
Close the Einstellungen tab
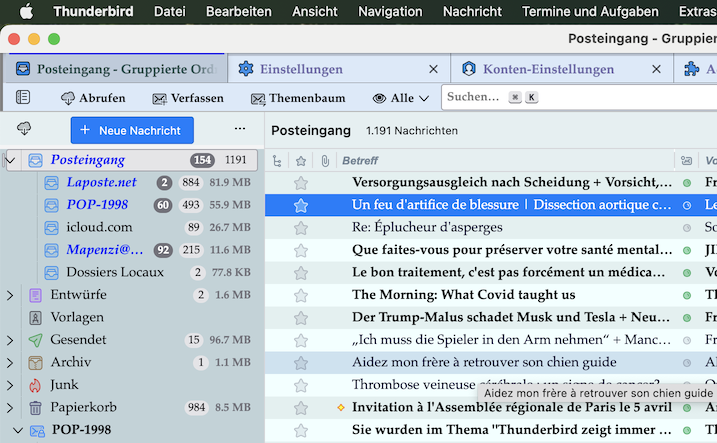click(x=433, y=69)
